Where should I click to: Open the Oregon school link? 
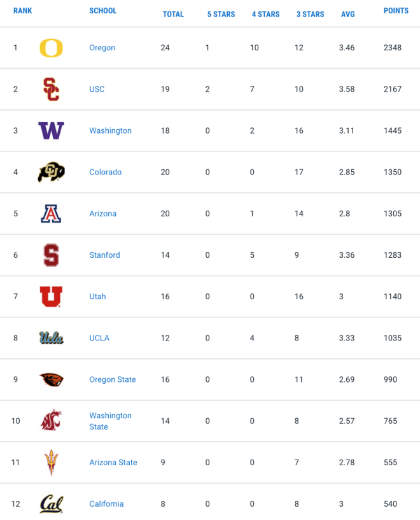pyautogui.click(x=102, y=48)
